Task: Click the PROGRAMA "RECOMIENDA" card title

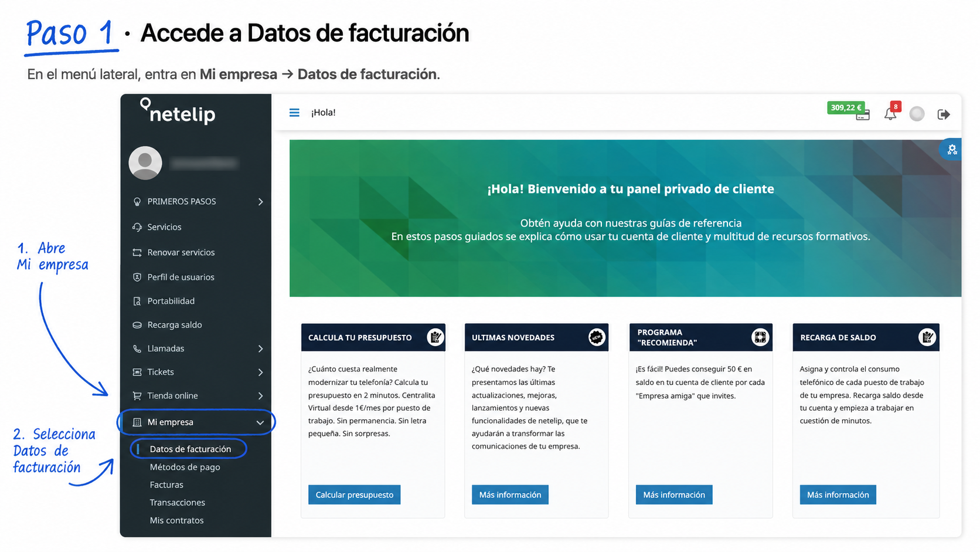Action: 667,337
